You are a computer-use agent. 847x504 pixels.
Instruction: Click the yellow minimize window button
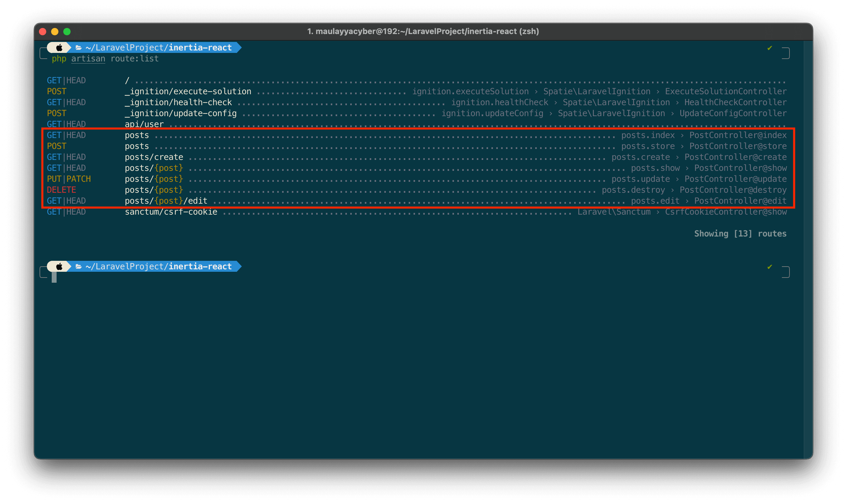tap(55, 32)
